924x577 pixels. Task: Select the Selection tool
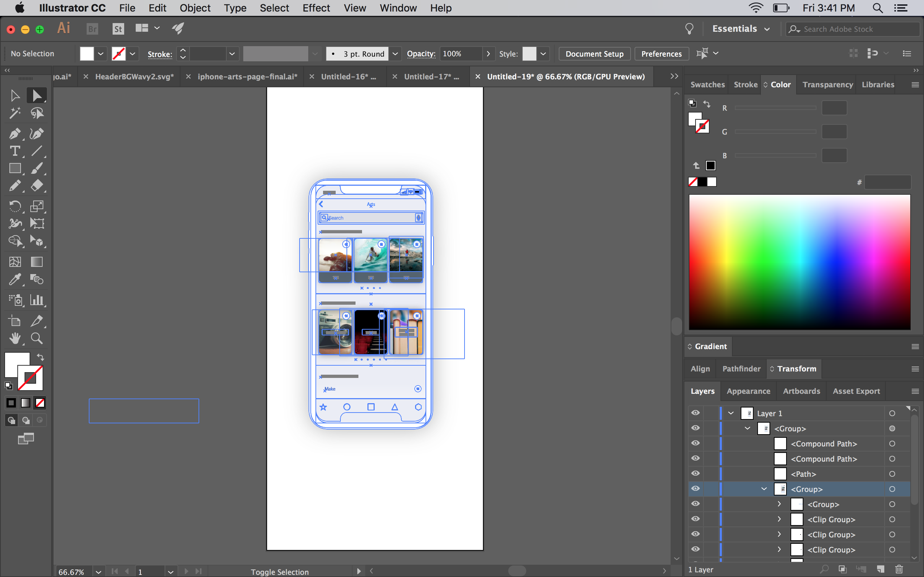(x=14, y=95)
